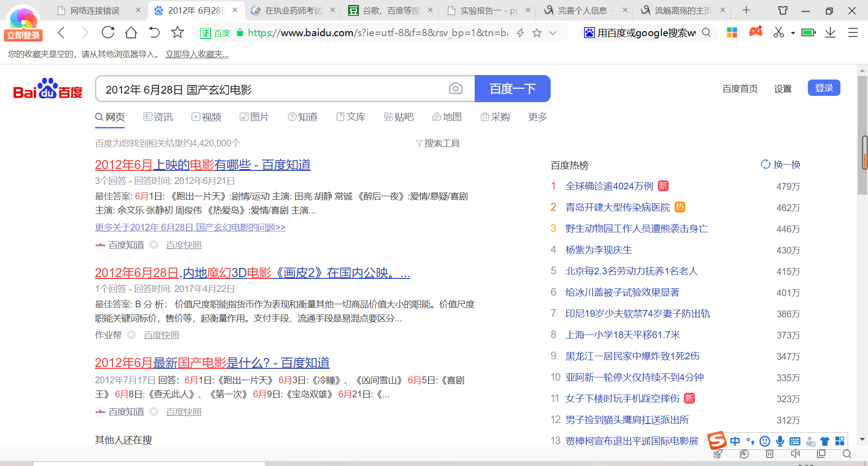Viewport: 868px width, 466px height.
Task: Select the 图片 search category
Action: click(254, 117)
